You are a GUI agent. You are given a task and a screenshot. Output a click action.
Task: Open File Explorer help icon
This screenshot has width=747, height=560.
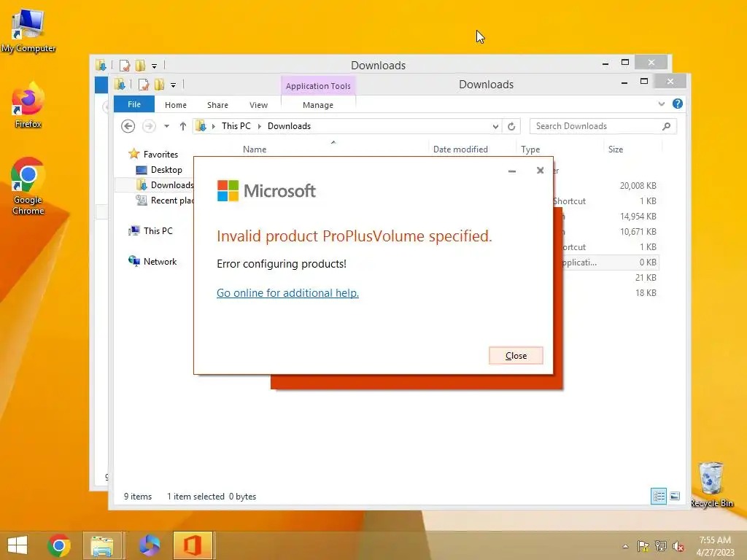[x=678, y=104]
